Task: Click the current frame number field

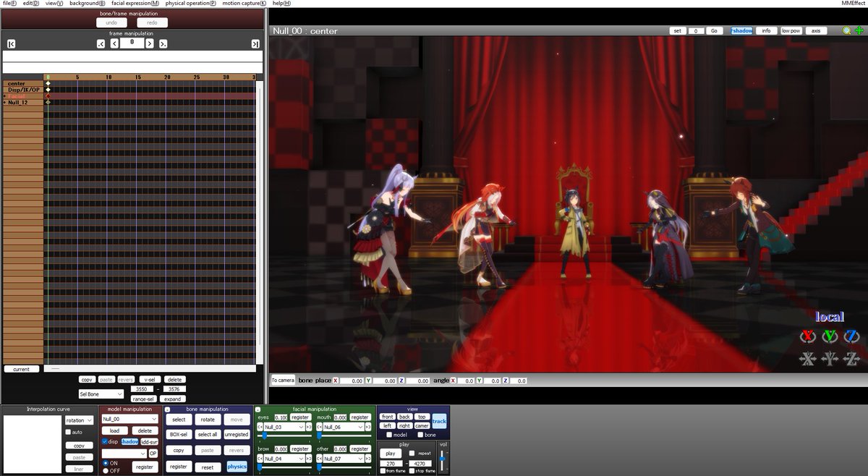Action: (132, 43)
